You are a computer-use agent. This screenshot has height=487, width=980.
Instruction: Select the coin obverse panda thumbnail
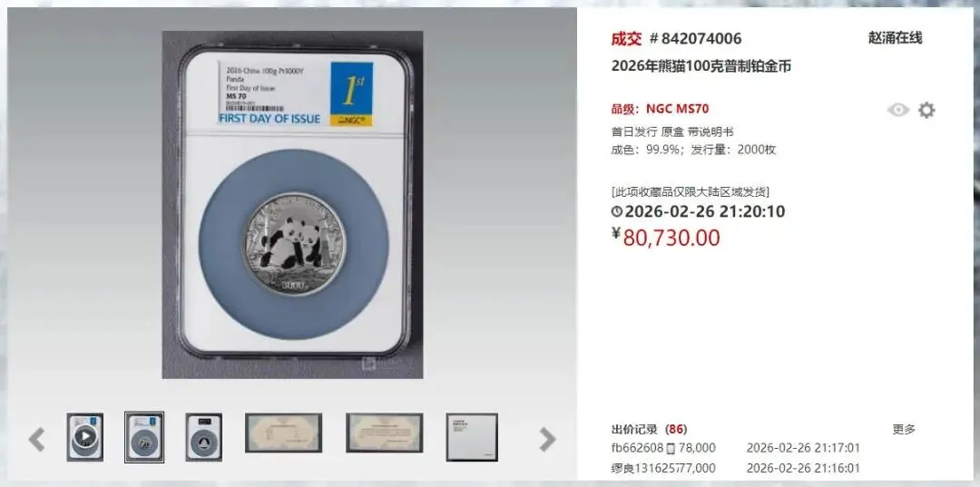coord(144,437)
